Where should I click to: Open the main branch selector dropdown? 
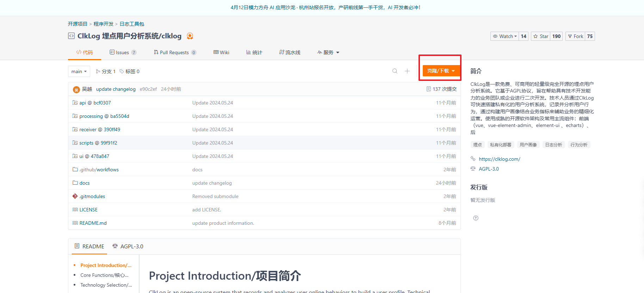79,71
